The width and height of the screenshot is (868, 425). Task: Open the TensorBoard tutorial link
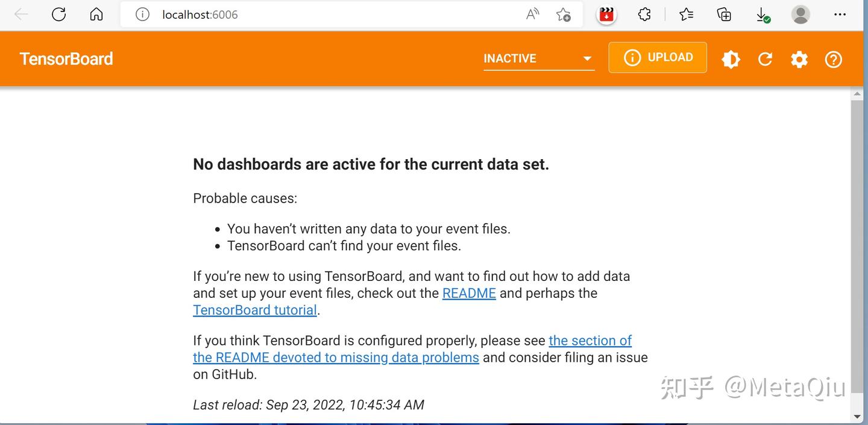pyautogui.click(x=255, y=310)
